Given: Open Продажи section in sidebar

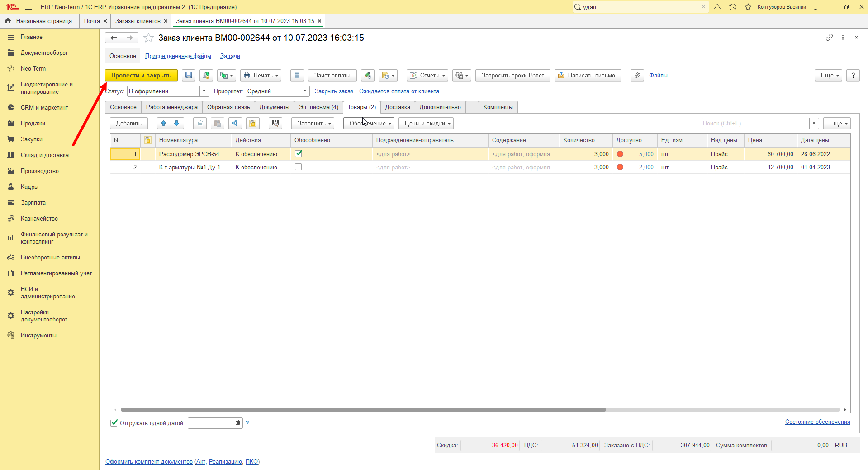Looking at the screenshot, I should pos(33,124).
